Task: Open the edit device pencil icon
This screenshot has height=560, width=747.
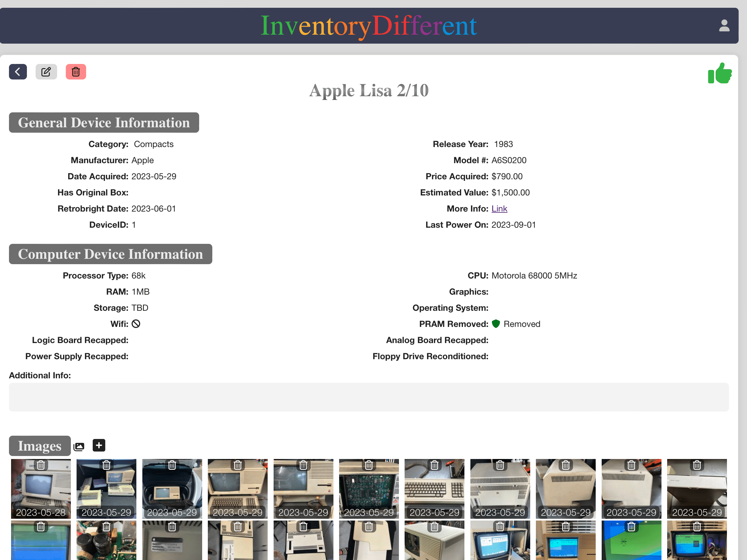Action: pyautogui.click(x=46, y=71)
